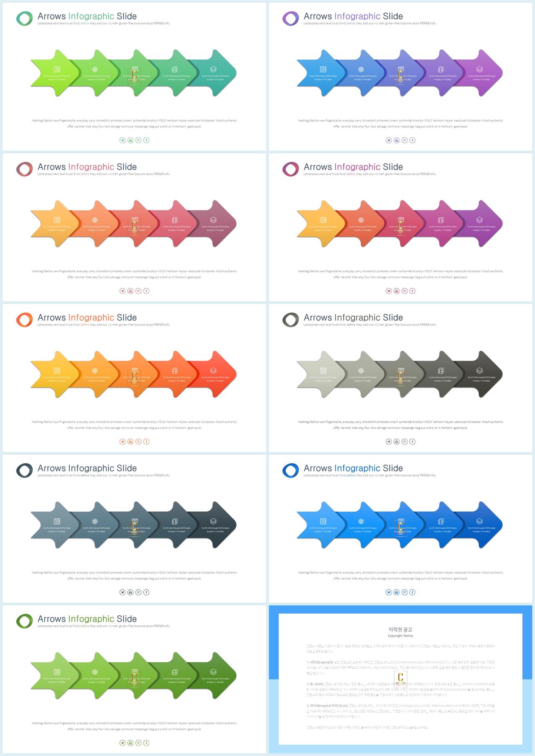Click the orange 'before' word under the first title

click(85, 23)
